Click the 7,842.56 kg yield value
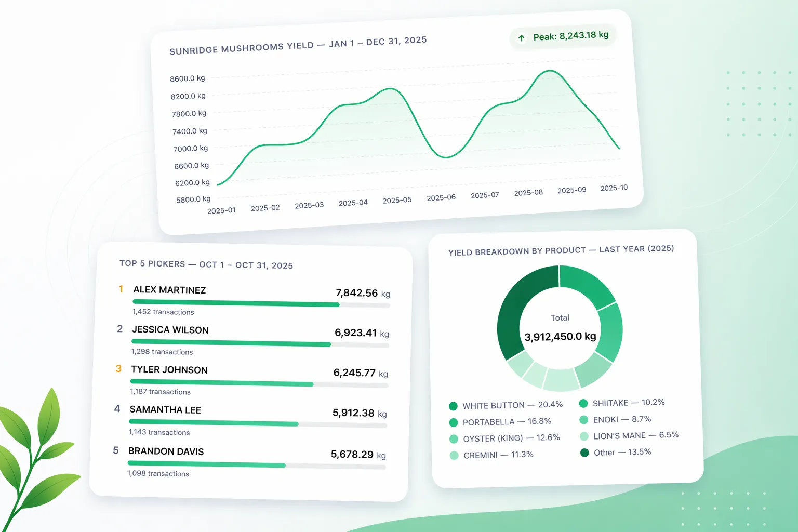This screenshot has width=798, height=532. [x=363, y=293]
